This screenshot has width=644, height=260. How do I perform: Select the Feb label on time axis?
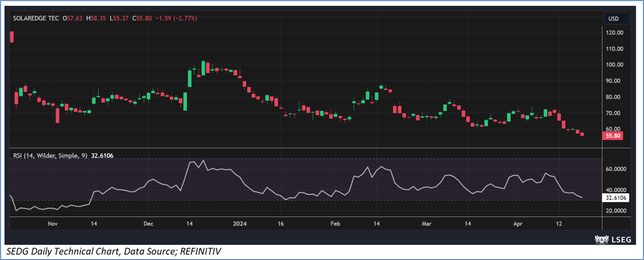pyautogui.click(x=335, y=224)
